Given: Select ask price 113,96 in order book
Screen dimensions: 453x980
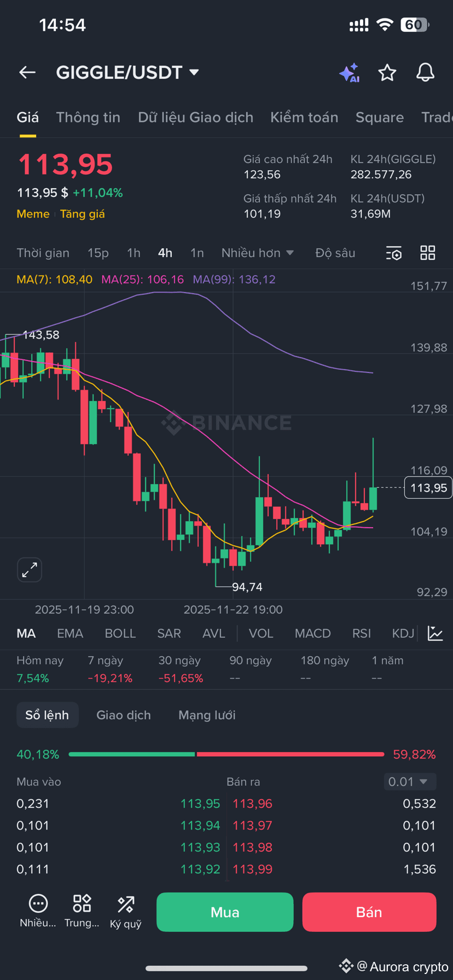Looking at the screenshot, I should pyautogui.click(x=252, y=804).
